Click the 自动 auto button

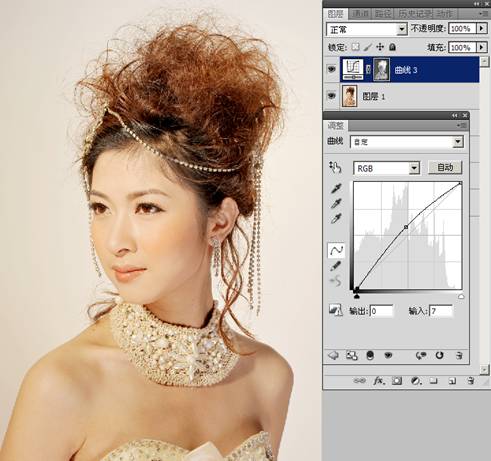[x=445, y=167]
